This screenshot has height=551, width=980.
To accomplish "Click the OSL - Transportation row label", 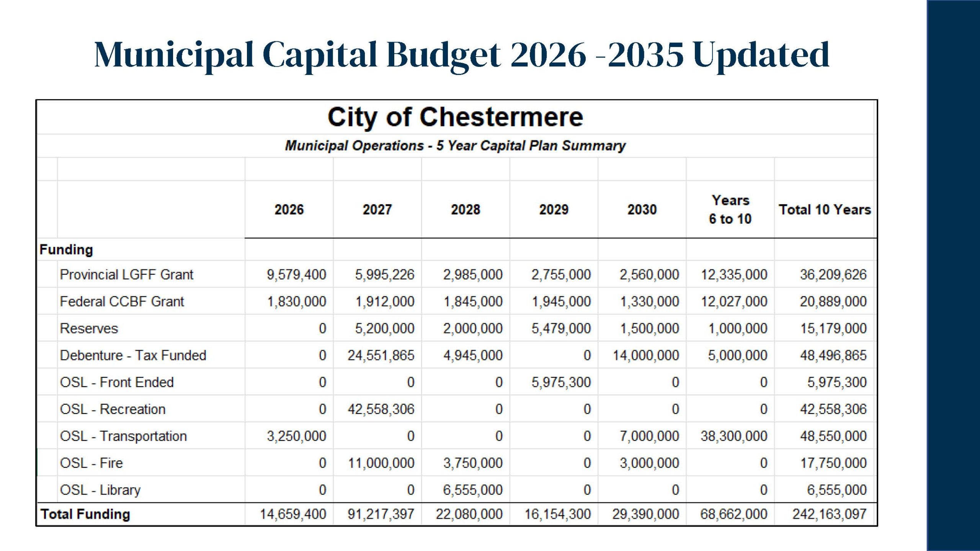I will click(x=123, y=436).
